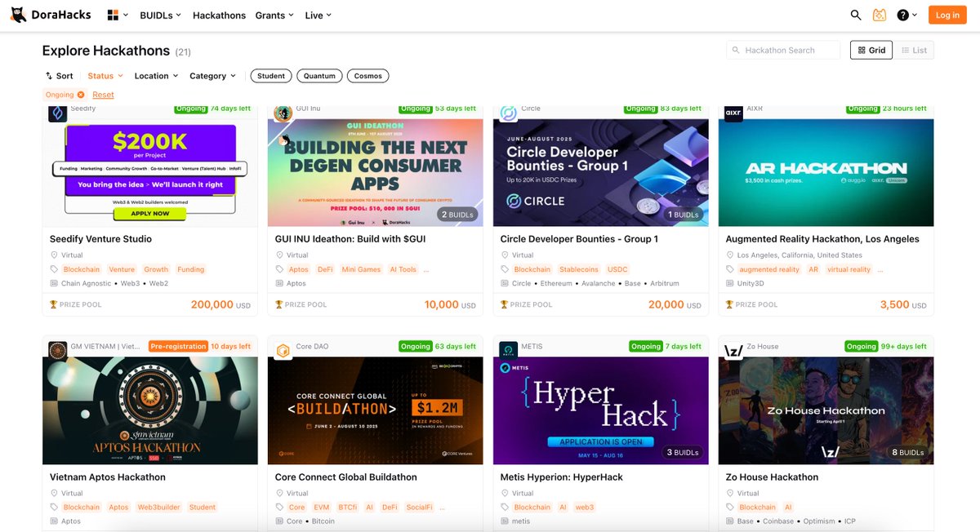This screenshot has height=532, width=980.
Task: Remove the Ongoing filter chip
Action: click(80, 95)
